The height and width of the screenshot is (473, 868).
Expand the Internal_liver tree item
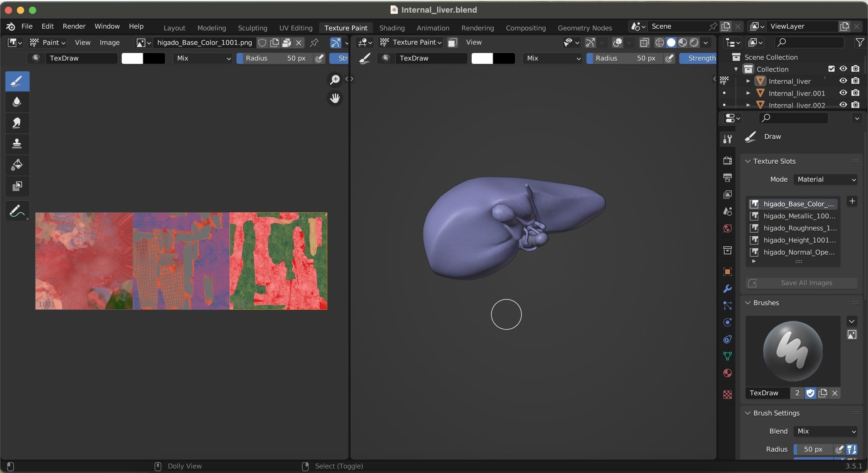tap(748, 81)
